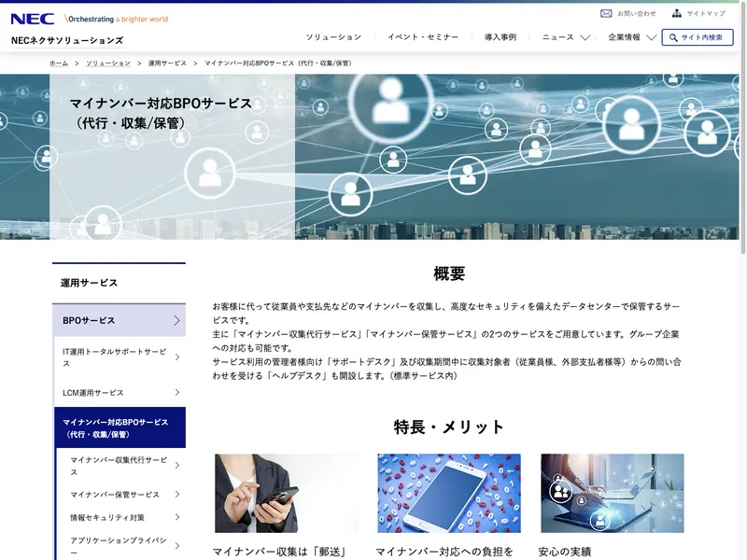Open the イベント・セミナー menu item
Screen dimensions: 747x560
423,37
